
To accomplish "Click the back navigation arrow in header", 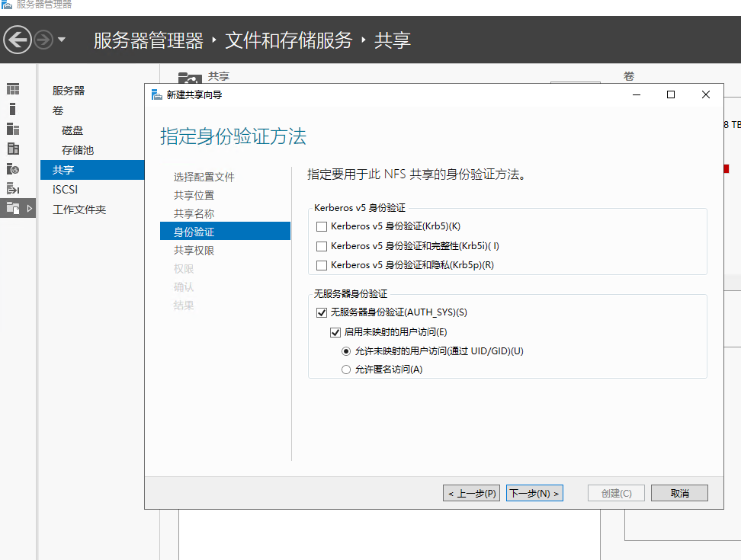I will (x=18, y=40).
